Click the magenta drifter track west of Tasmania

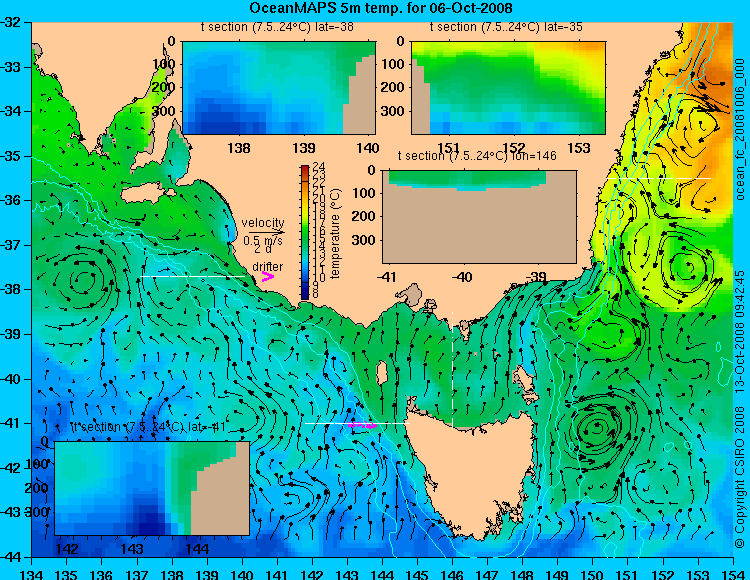pyautogui.click(x=362, y=424)
